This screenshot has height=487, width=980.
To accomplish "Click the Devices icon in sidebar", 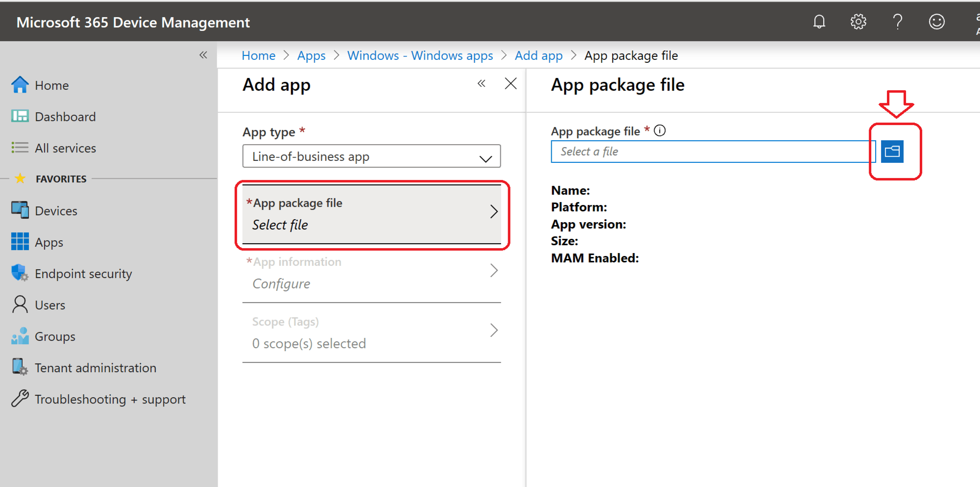I will pos(20,210).
